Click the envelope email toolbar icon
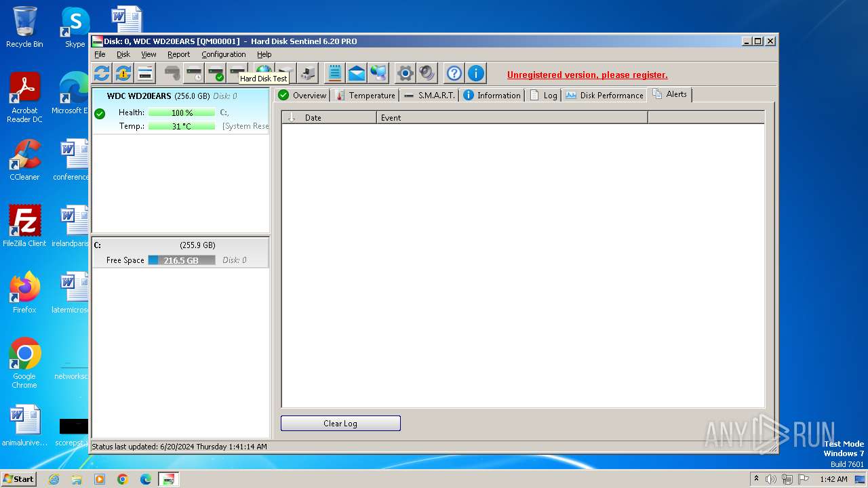 (357, 73)
